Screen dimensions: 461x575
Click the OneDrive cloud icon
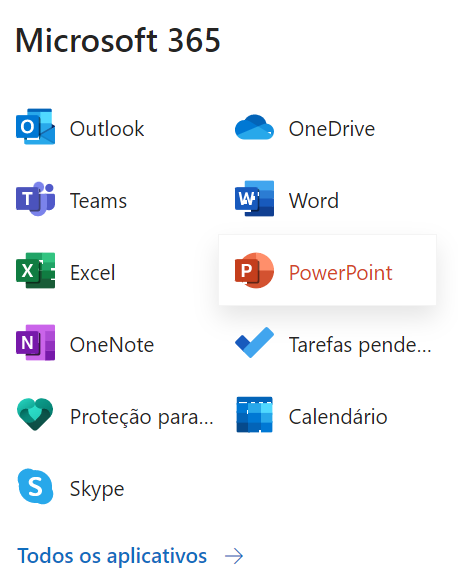254,127
